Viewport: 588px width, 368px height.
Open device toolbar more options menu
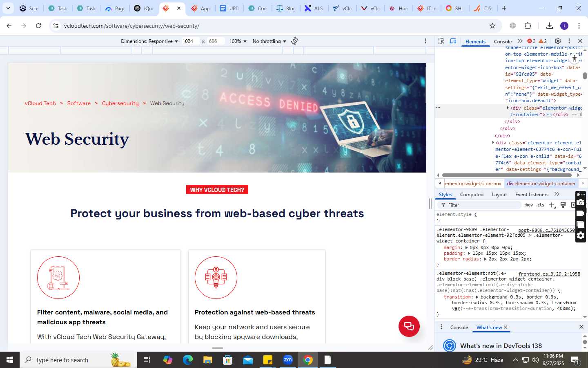425,41
